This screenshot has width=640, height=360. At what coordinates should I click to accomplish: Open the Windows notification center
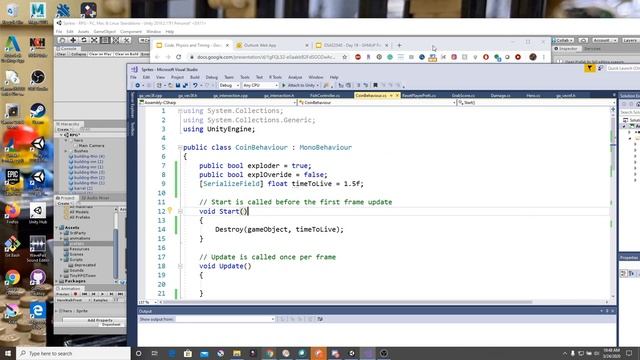629,353
